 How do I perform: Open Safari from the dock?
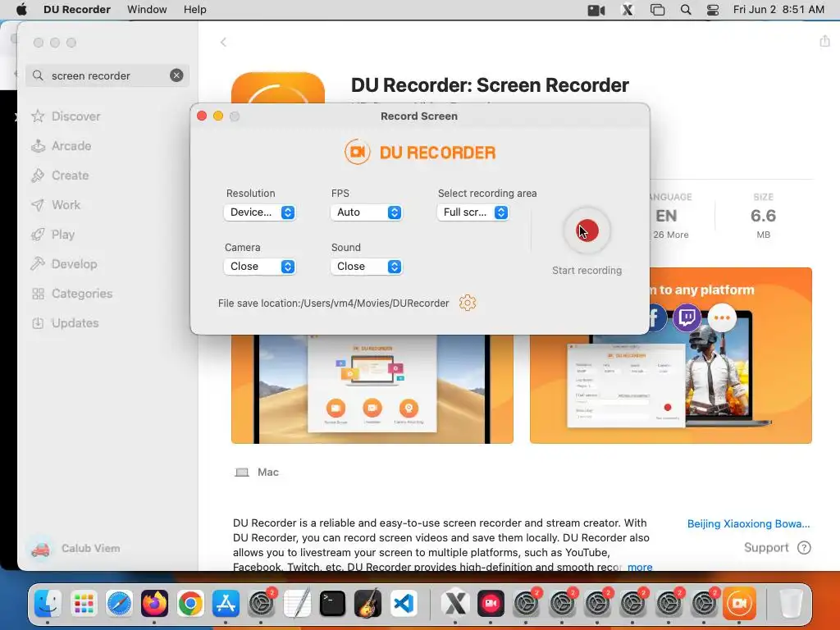click(119, 604)
